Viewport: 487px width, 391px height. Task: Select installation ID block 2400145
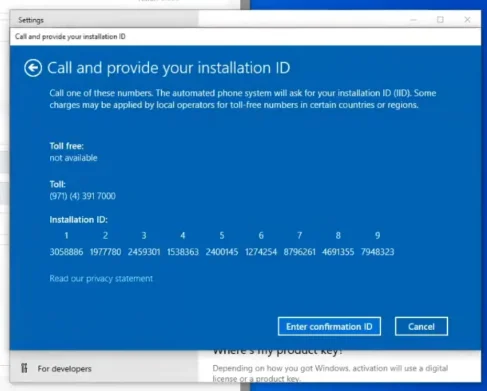click(x=222, y=252)
